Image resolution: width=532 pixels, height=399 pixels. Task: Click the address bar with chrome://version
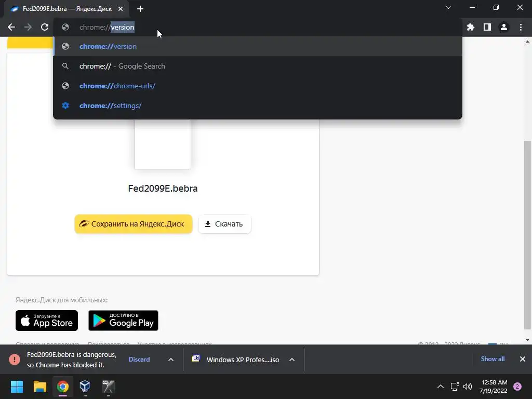tap(258, 27)
